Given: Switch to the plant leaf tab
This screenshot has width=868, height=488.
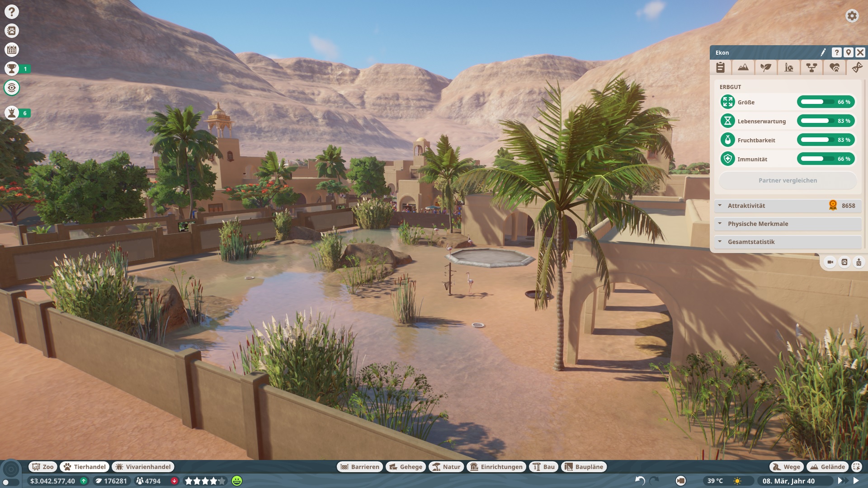Looking at the screenshot, I should (766, 67).
